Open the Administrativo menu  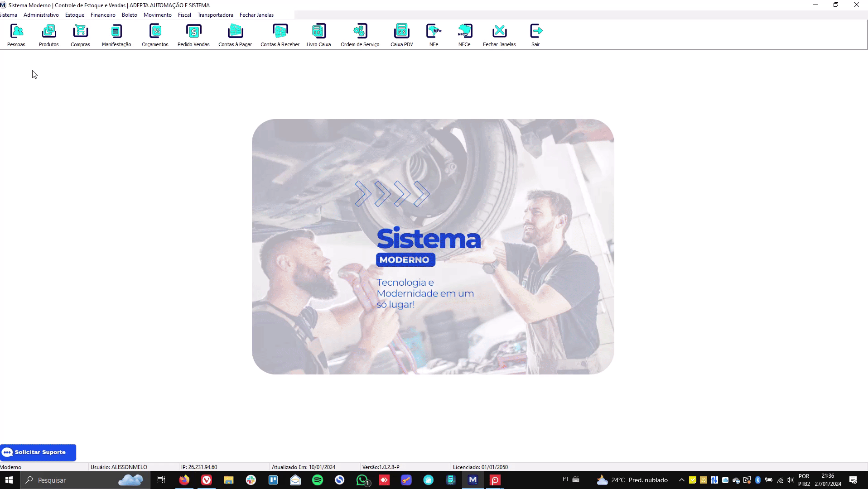[41, 15]
